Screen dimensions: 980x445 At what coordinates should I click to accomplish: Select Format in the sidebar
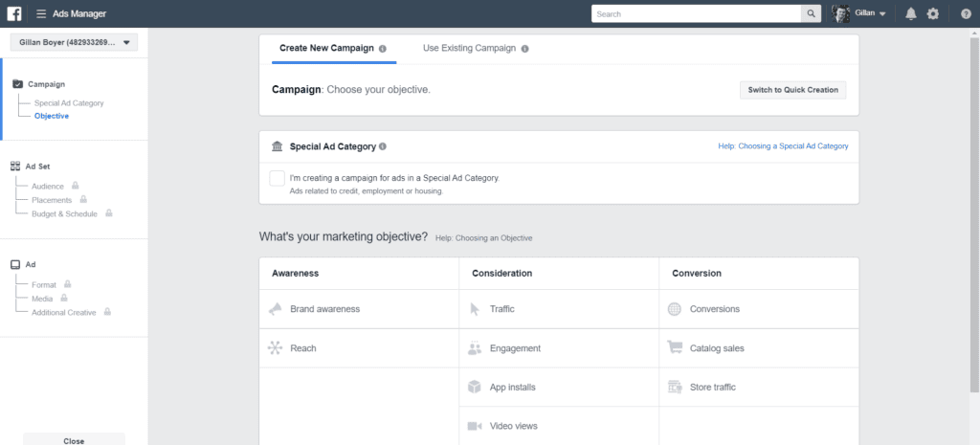(x=44, y=285)
